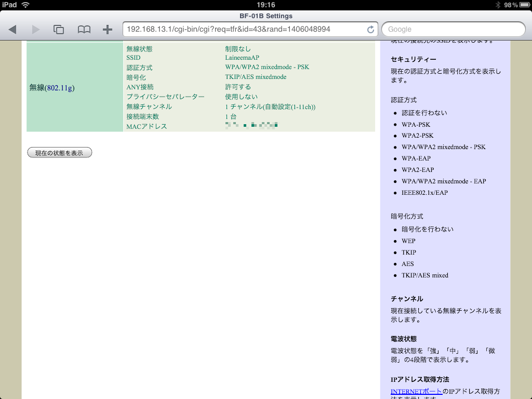Click the 使用しない value
Image resolution: width=532 pixels, height=399 pixels.
[241, 97]
